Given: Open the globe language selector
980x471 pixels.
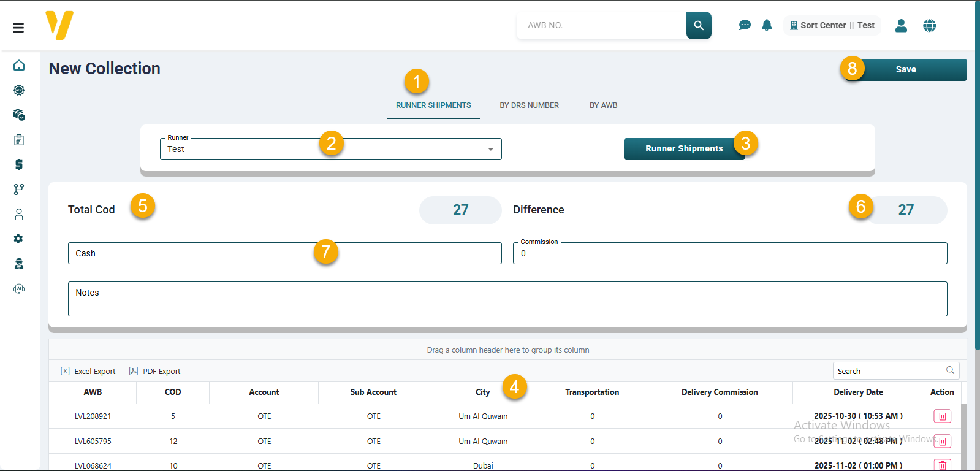Looking at the screenshot, I should click(x=929, y=25).
